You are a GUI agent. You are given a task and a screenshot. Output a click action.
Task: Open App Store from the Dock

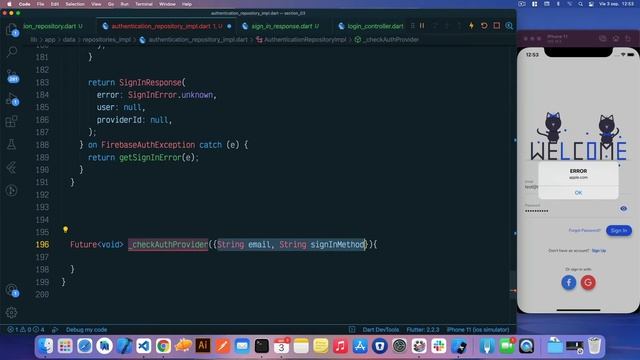(x=360, y=346)
